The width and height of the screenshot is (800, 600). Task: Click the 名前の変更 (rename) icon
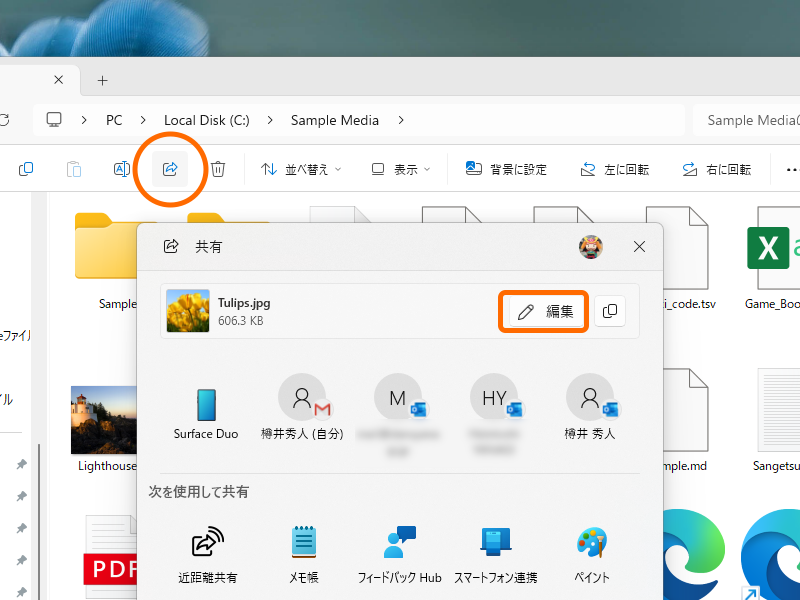(121, 169)
